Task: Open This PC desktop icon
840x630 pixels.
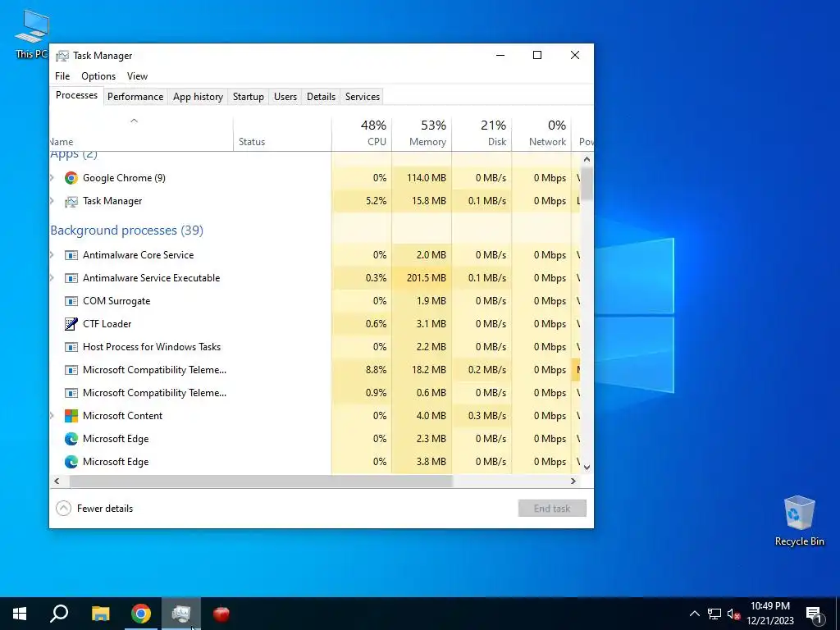Action: click(x=32, y=33)
